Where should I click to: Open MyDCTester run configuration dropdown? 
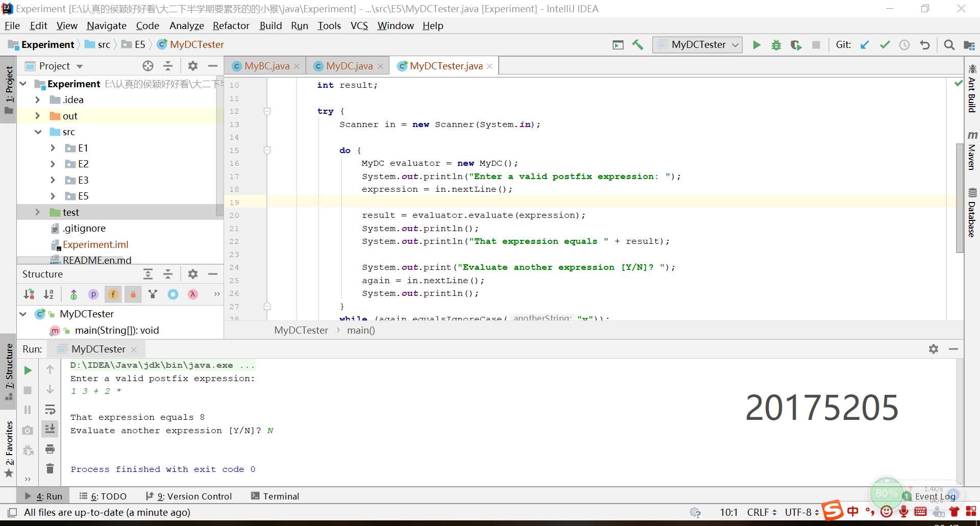[x=697, y=45]
